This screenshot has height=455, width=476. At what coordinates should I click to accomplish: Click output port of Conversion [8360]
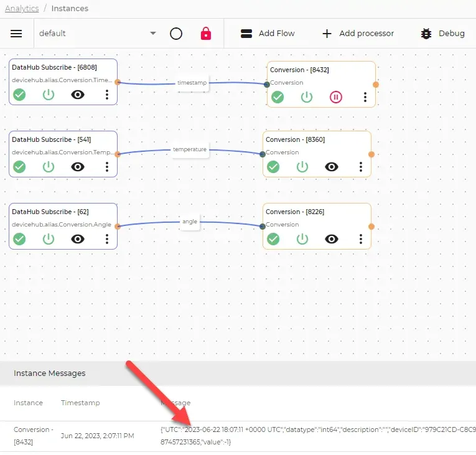(371, 154)
